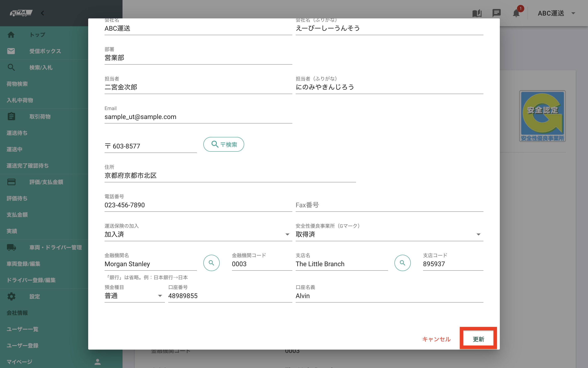
Task: Go to 運送中 in the sidebar
Action: click(14, 149)
